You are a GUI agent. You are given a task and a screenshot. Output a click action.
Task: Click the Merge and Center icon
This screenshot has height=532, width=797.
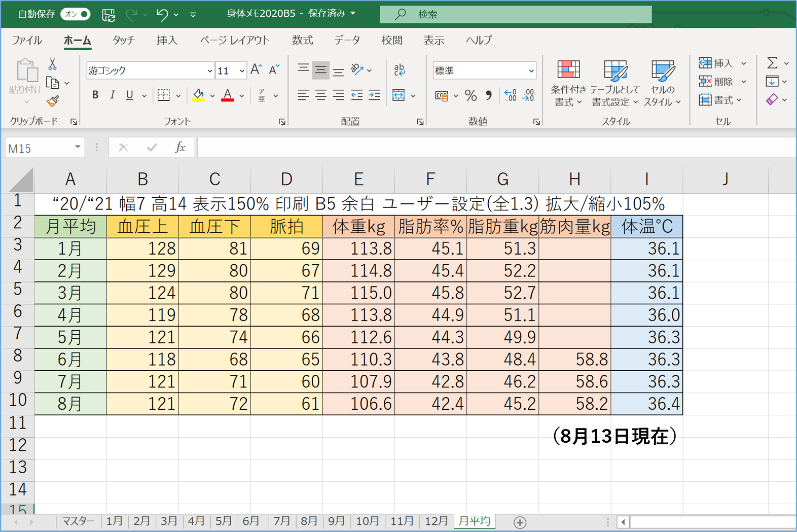pos(398,95)
